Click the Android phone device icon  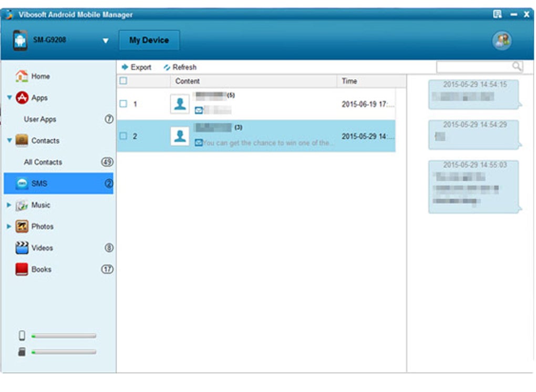[20, 40]
